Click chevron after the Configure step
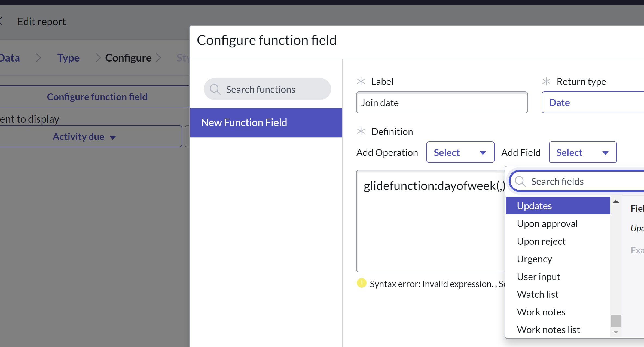The image size is (644, 347). click(x=158, y=58)
